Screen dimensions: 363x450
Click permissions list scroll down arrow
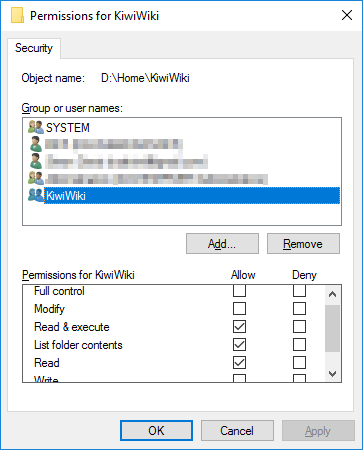pyautogui.click(x=332, y=374)
